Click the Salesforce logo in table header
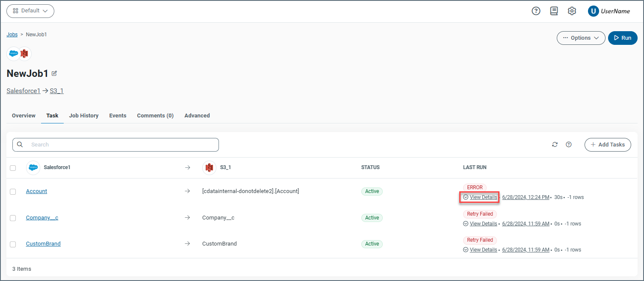Screen dimensions: 644x281 pos(33,167)
